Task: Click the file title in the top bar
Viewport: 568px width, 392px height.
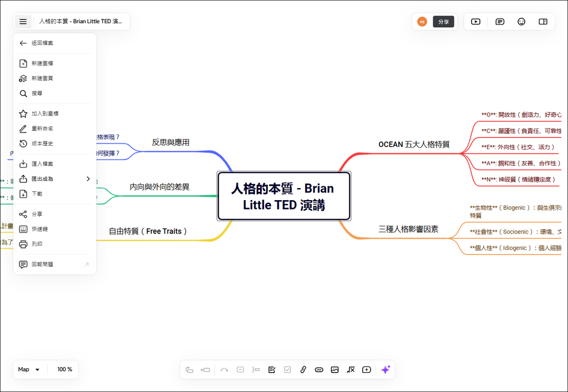Action: point(80,22)
